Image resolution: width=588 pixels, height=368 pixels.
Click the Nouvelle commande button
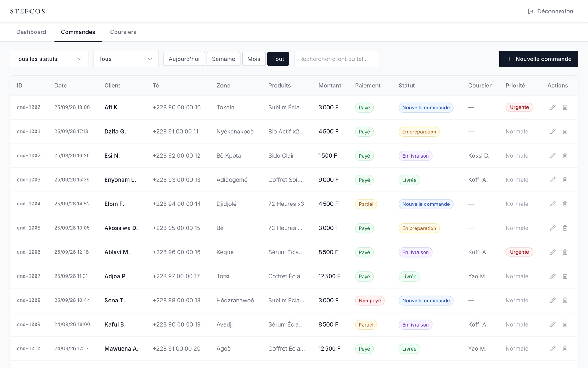[x=539, y=59]
